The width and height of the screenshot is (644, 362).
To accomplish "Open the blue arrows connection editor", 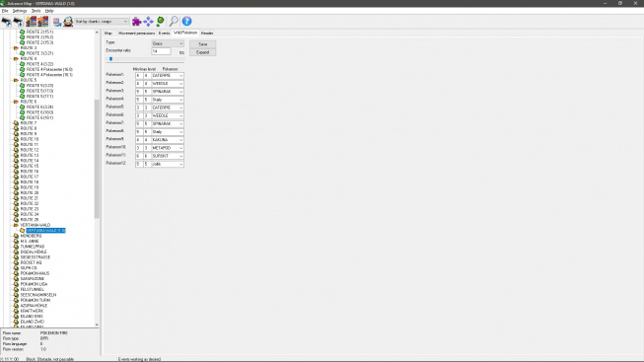I will [148, 22].
